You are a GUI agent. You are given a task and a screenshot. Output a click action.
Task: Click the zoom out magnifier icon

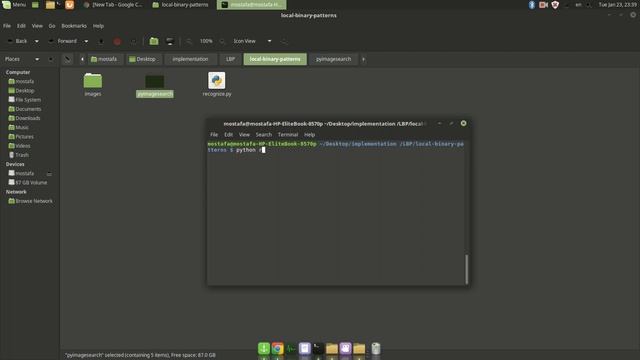pos(189,41)
